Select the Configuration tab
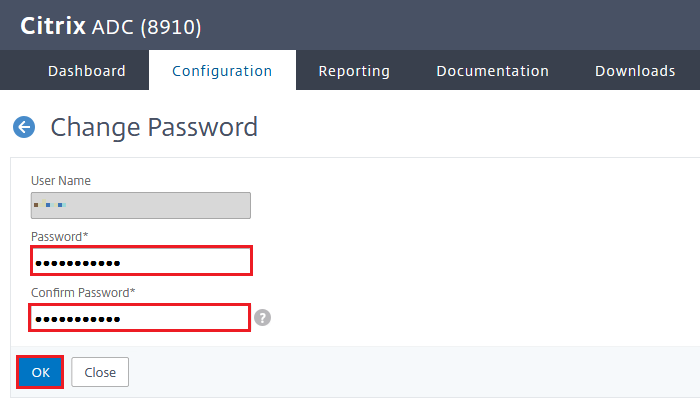This screenshot has width=700, height=400. [222, 71]
